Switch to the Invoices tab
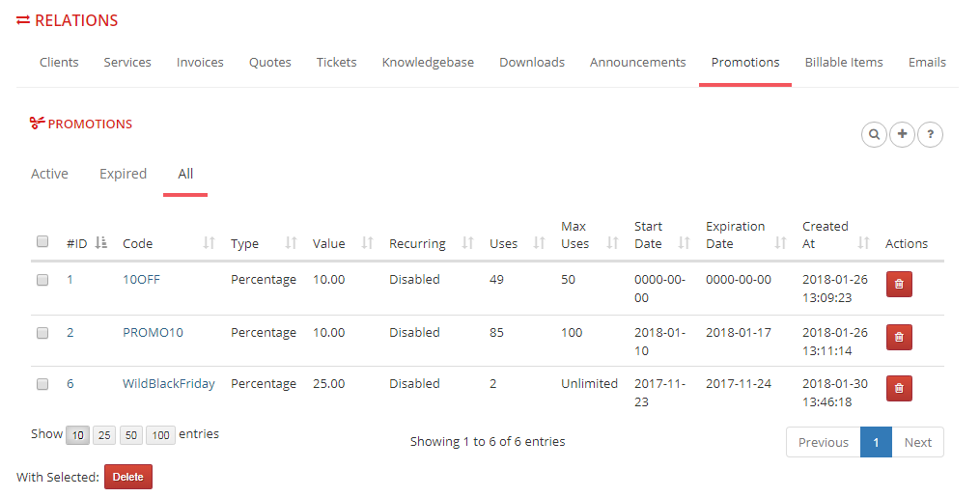This screenshot has height=497, width=980. (200, 62)
